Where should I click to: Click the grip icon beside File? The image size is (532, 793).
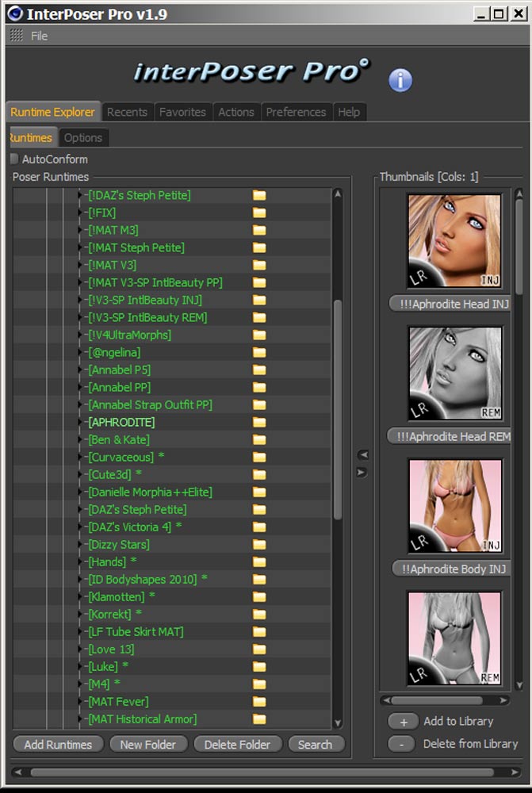[x=17, y=36]
